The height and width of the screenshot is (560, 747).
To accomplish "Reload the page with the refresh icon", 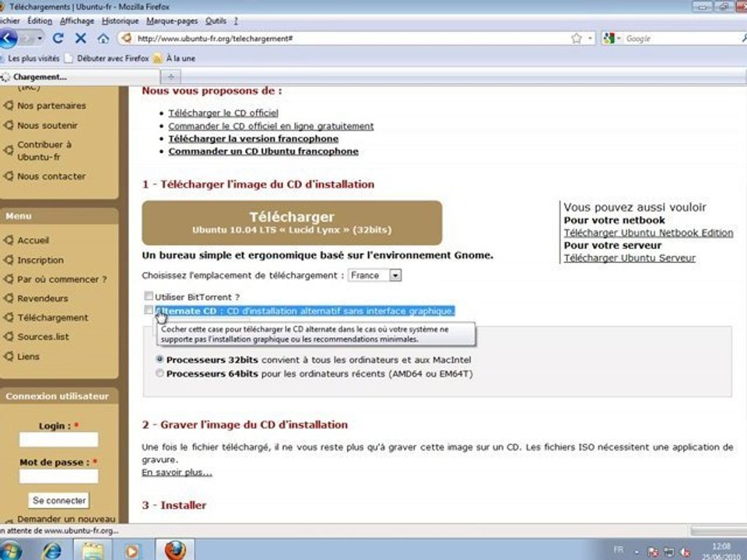I will 58,38.
